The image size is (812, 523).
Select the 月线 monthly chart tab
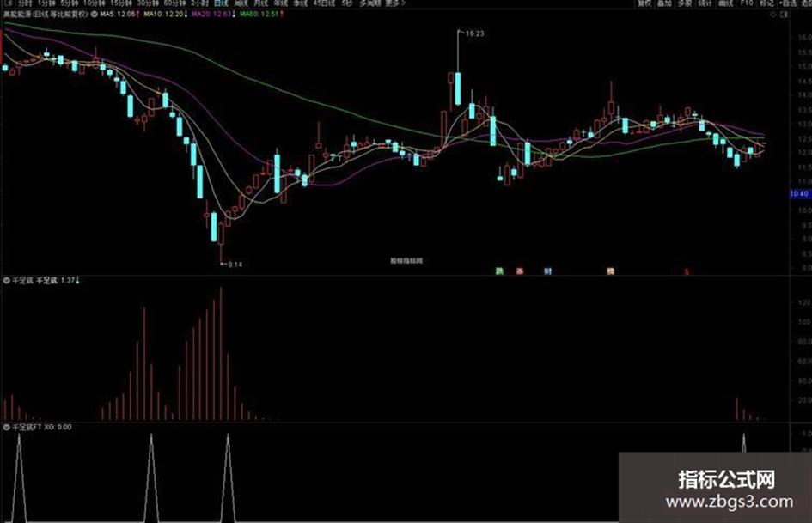click(260, 3)
